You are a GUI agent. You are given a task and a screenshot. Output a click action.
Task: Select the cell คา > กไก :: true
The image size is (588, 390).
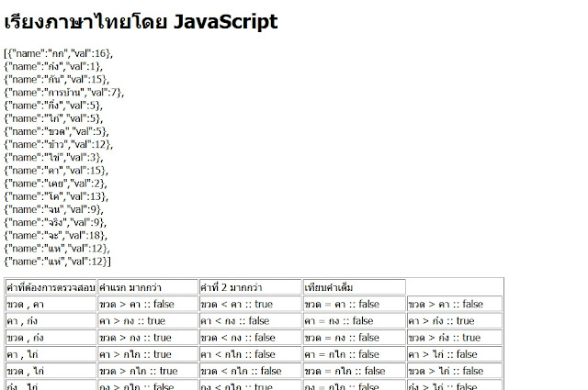point(148,354)
